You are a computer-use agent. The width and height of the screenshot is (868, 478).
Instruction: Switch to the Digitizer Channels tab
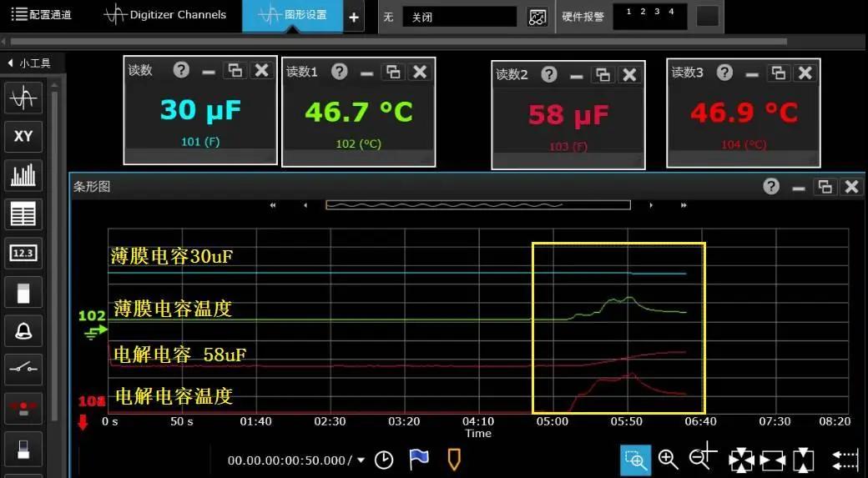coord(165,16)
